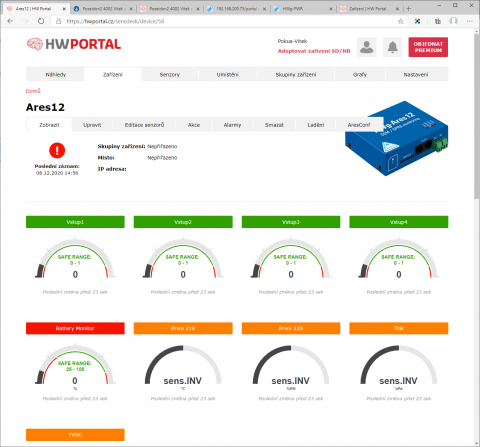Click the HWPORTAL brain logo

pos(35,44)
